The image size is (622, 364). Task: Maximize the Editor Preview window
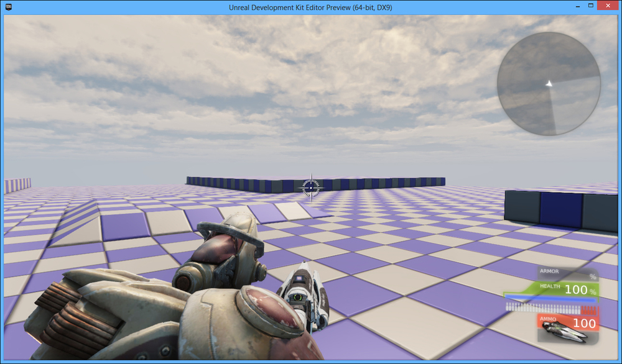(x=591, y=6)
